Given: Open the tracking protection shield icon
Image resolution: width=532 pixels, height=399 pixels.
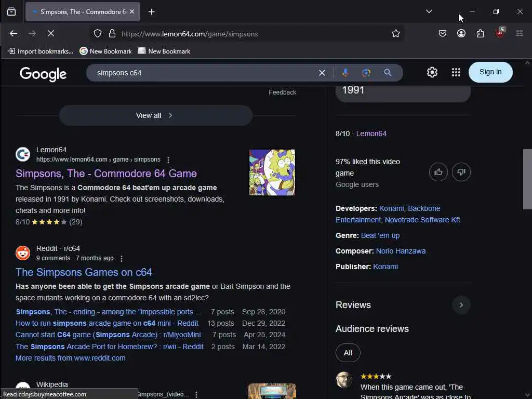Looking at the screenshot, I should [x=98, y=33].
